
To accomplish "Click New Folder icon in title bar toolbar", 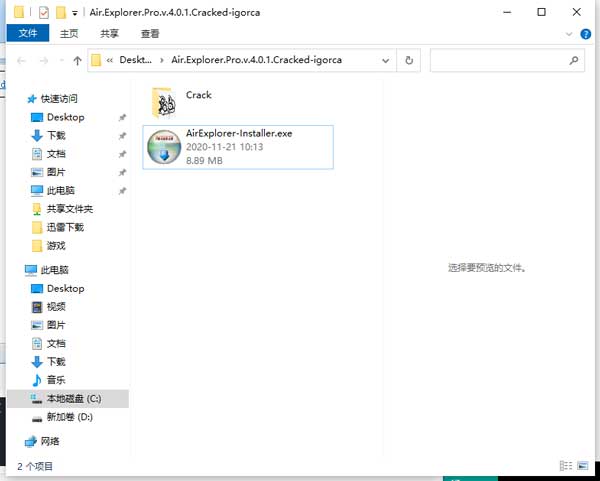I will [x=60, y=13].
